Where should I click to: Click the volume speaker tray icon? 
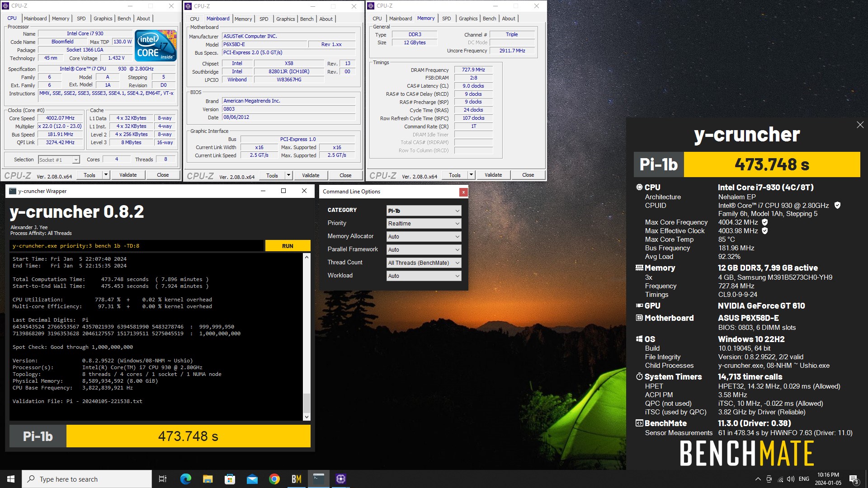point(790,479)
